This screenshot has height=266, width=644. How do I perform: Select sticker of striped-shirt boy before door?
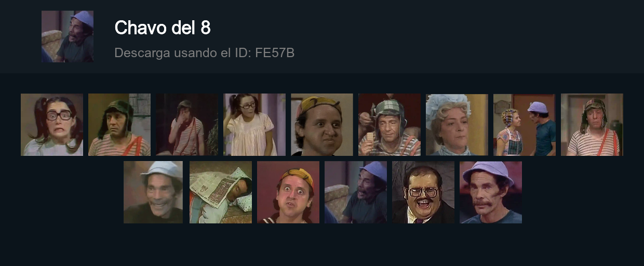coord(592,125)
